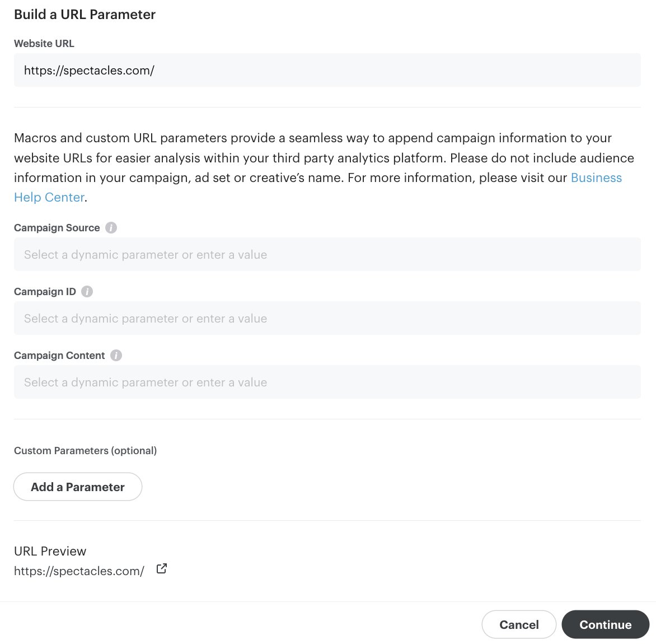Open the Campaign Content parameter field
Viewport: 656px width, 644px height.
coord(327,382)
